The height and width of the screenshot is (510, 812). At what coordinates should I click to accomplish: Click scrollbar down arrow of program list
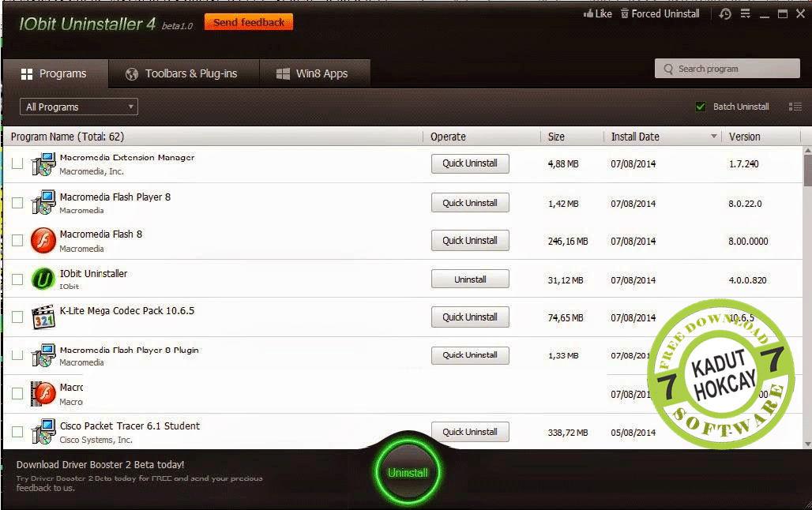click(x=807, y=444)
